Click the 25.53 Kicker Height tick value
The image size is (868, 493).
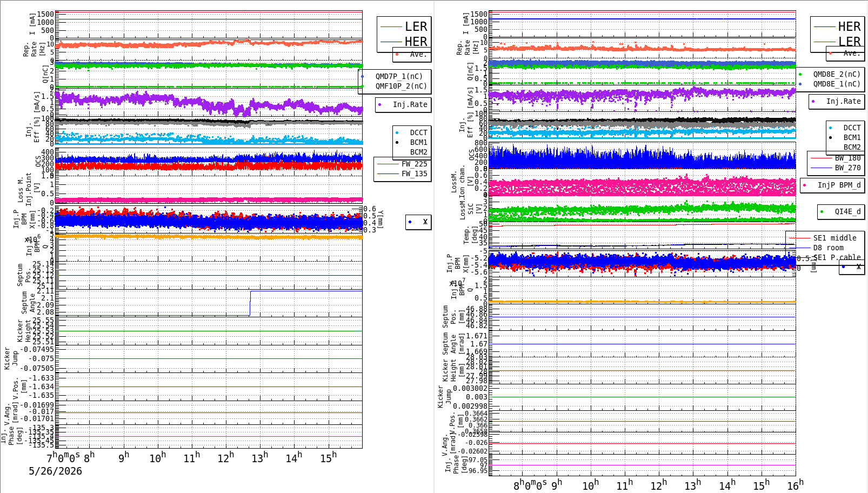(x=43, y=330)
